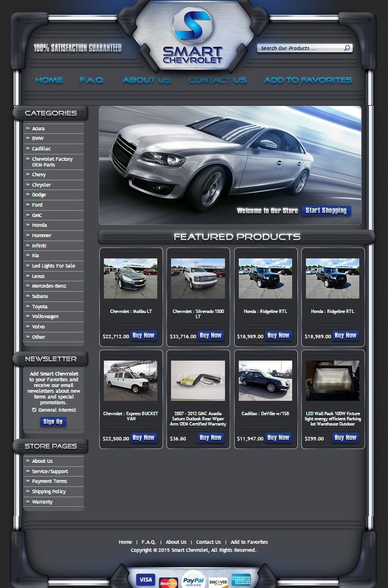
Task: Click the Chevrolet Malibu LT thumbnail
Action: (x=130, y=278)
